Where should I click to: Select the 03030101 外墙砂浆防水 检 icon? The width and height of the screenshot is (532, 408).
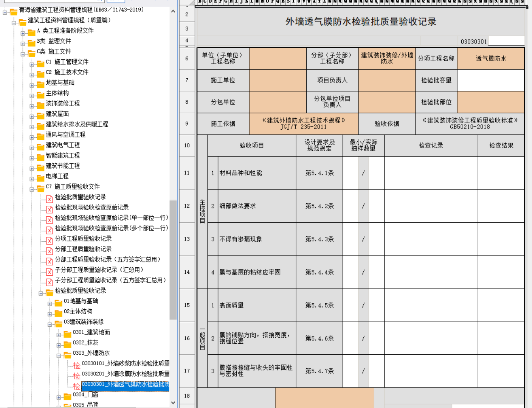click(x=76, y=365)
